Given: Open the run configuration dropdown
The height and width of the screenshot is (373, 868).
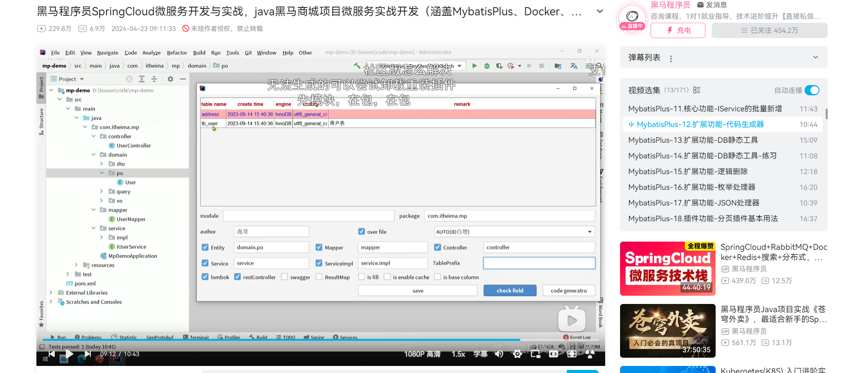Looking at the screenshot, I should tap(459, 66).
